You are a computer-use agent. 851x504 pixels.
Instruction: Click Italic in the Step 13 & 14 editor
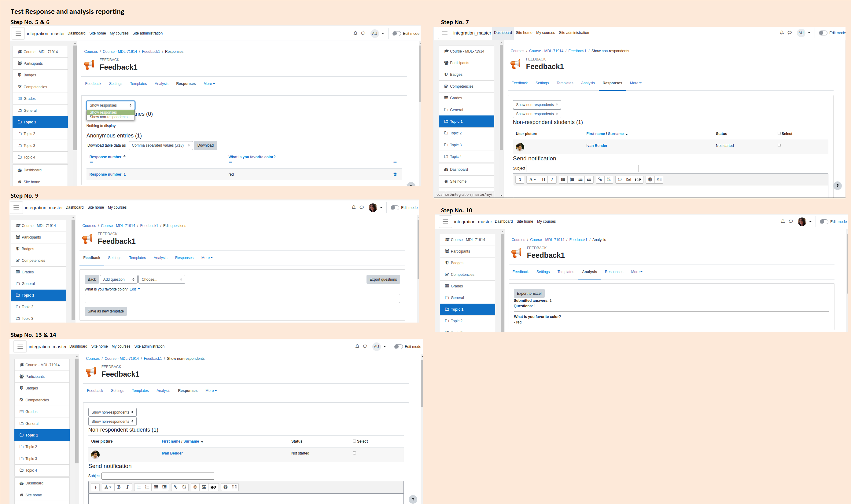(127, 487)
